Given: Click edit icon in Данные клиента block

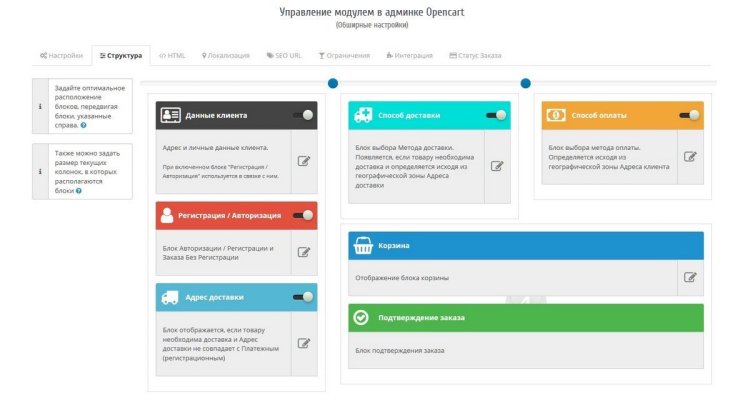Looking at the screenshot, I should [x=305, y=161].
